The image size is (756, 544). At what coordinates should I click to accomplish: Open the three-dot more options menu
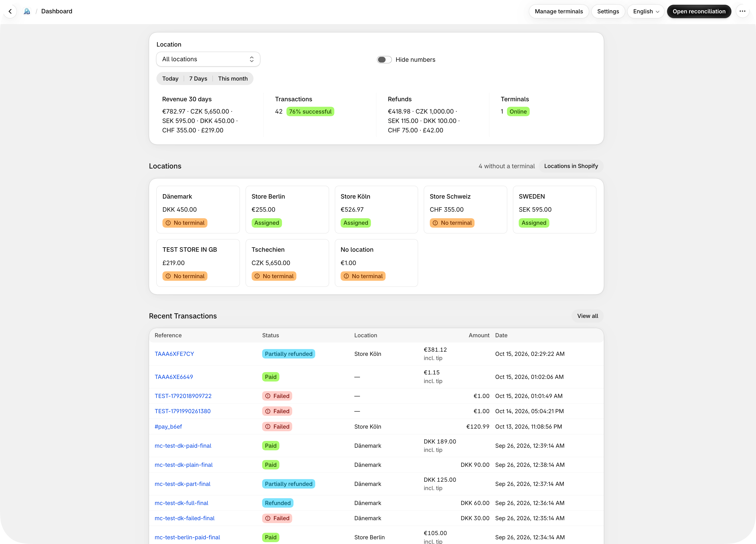point(742,11)
